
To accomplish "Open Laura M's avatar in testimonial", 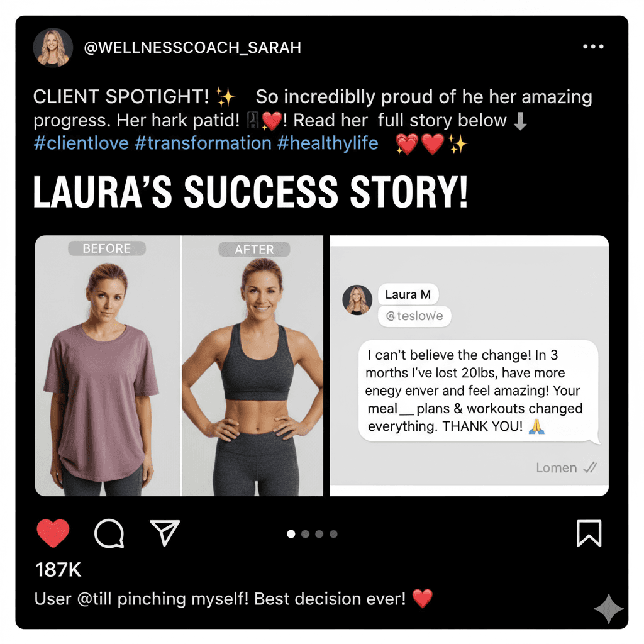I will point(357,300).
